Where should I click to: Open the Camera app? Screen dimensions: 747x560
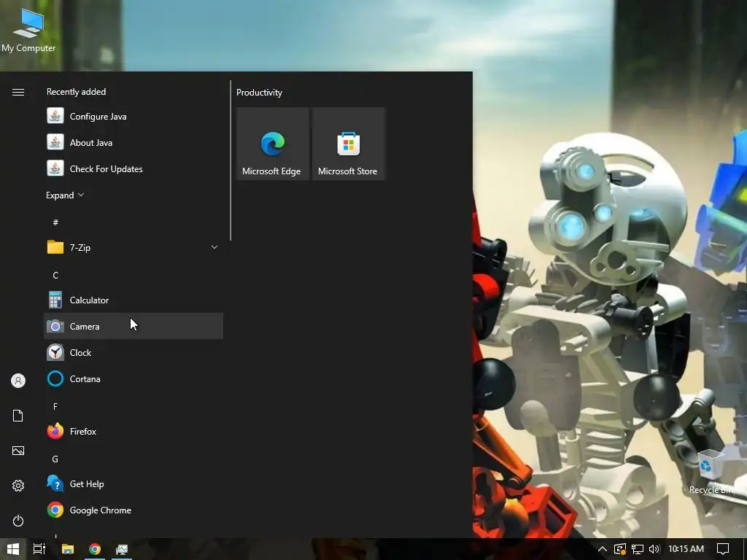[133, 326]
